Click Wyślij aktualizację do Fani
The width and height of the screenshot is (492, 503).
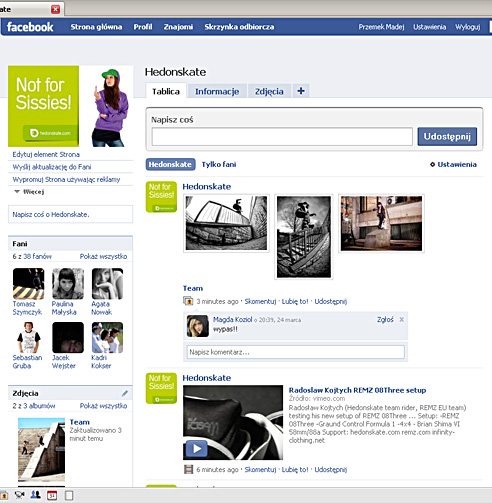52,167
